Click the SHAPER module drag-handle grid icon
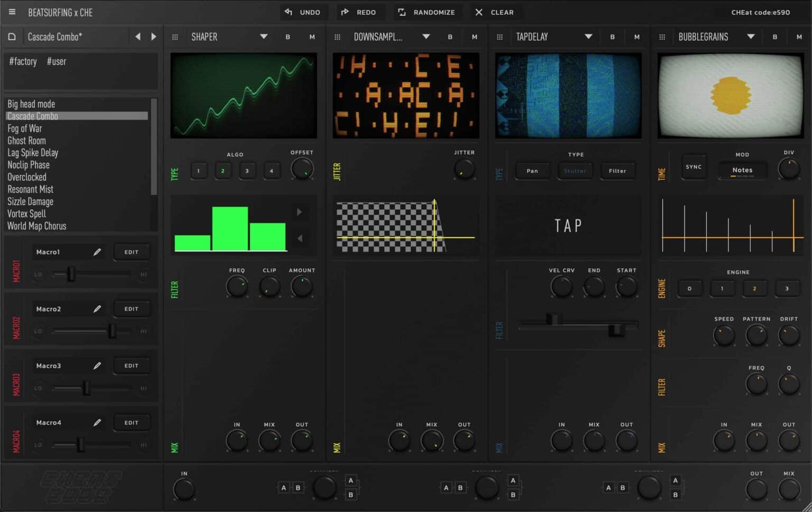Screen dimensions: 812x512 click(x=174, y=36)
